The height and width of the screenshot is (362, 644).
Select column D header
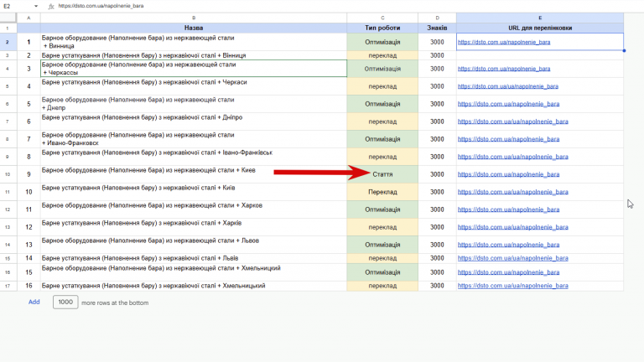(437, 18)
